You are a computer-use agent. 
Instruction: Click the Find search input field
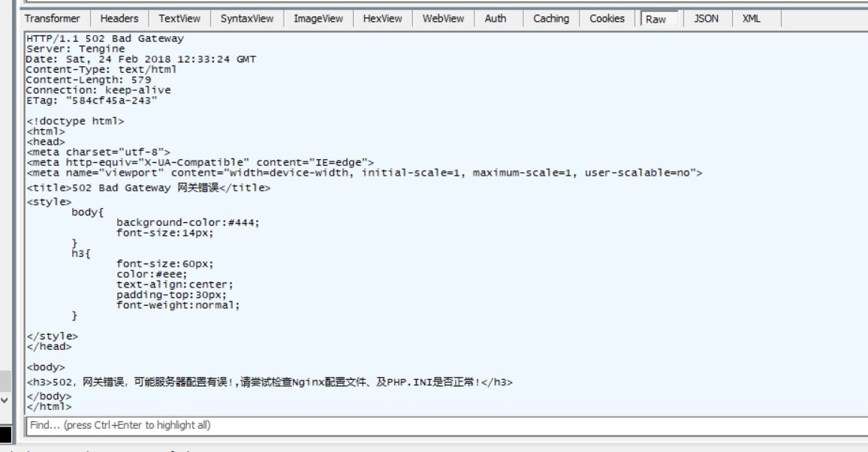pyautogui.click(x=443, y=425)
